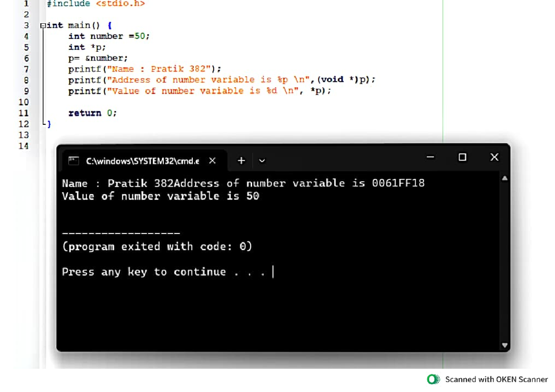Viewport: 555px width, 392px height.
Task: Click the printf 'Address of number variable' line
Action: tap(222, 80)
